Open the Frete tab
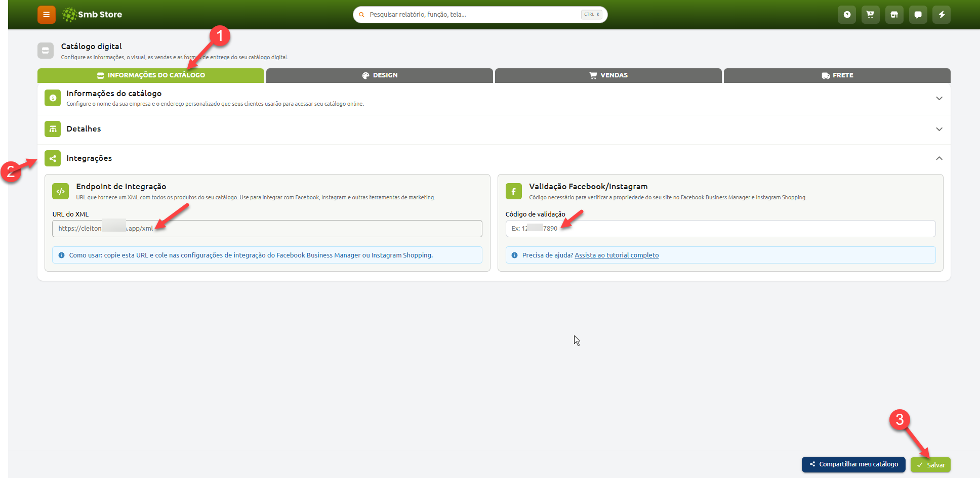Screen dimensions: 980x478 [837, 75]
